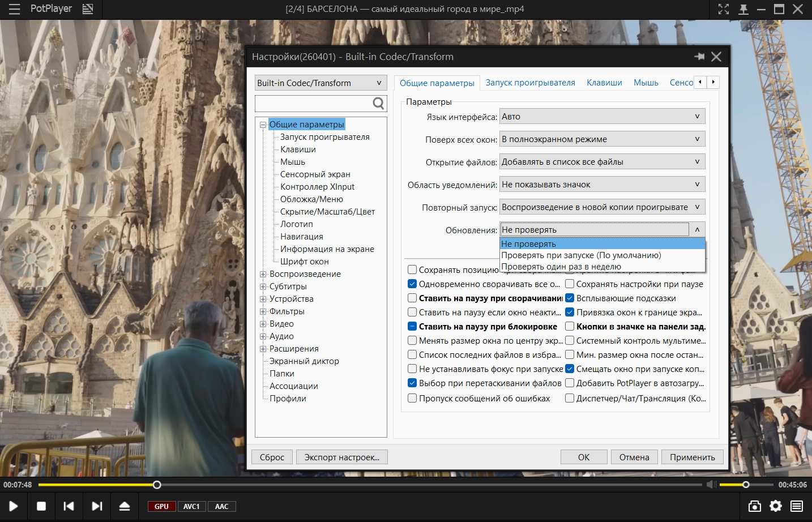Pin the settings dialog window
812x522 pixels.
pos(699,57)
